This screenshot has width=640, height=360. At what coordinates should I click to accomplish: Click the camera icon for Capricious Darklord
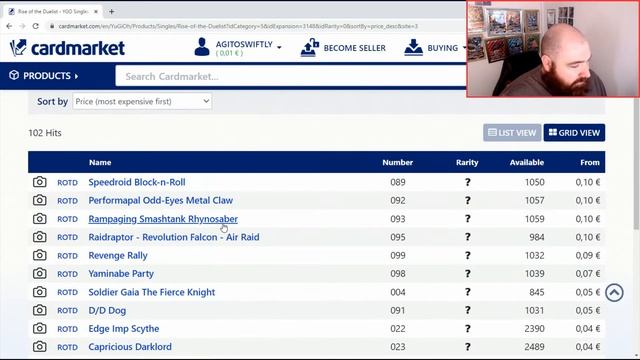[x=40, y=347]
